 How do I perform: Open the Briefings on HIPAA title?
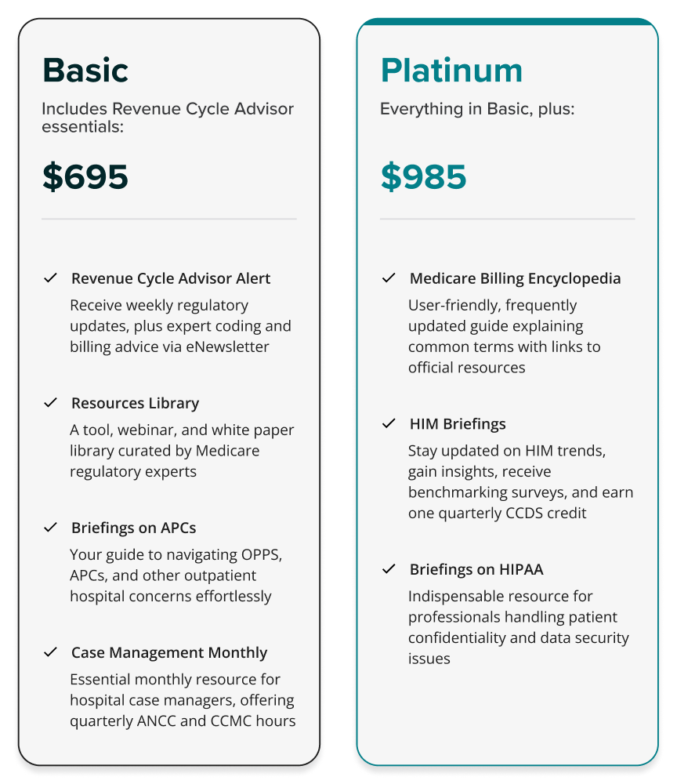tap(476, 569)
